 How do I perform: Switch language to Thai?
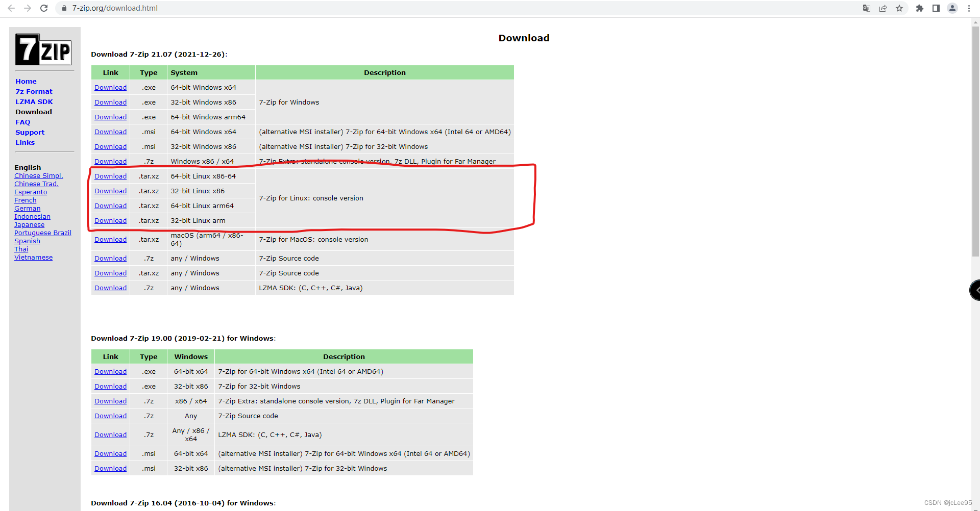tap(21, 249)
